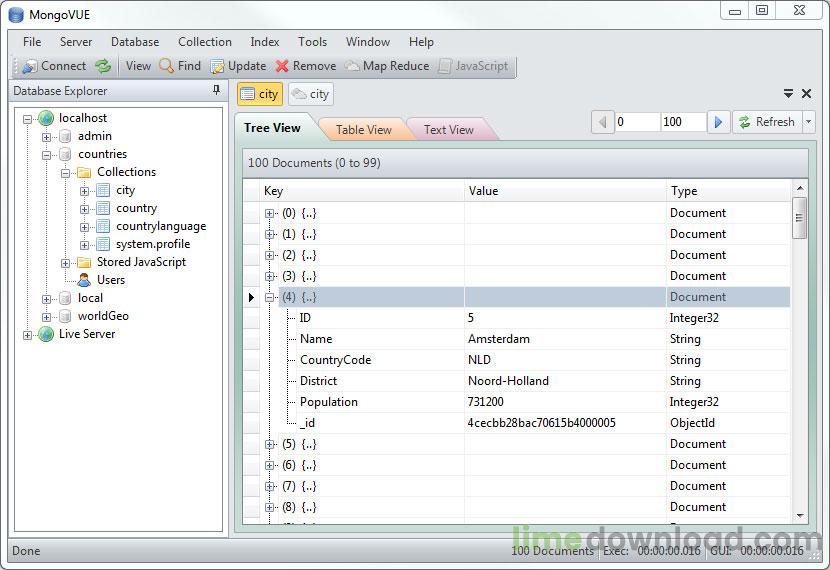Image resolution: width=830 pixels, height=570 pixels.
Task: Switch to the Text View tab
Action: (x=449, y=130)
